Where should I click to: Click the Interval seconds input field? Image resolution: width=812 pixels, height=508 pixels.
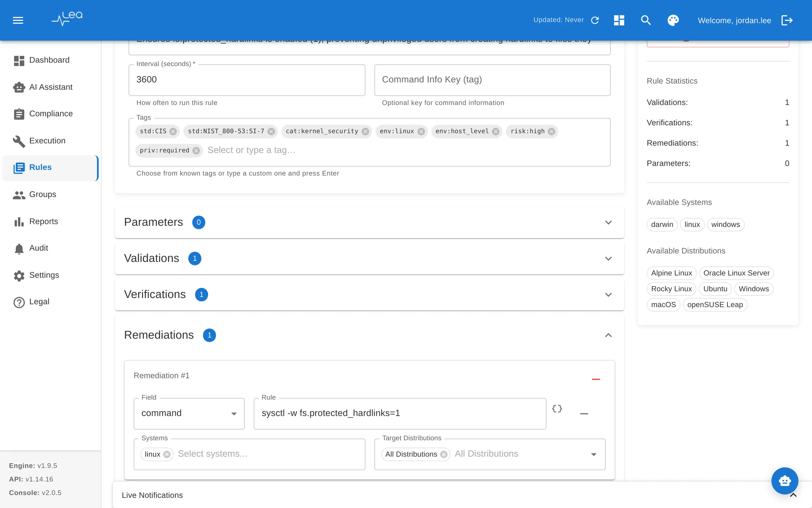247,80
